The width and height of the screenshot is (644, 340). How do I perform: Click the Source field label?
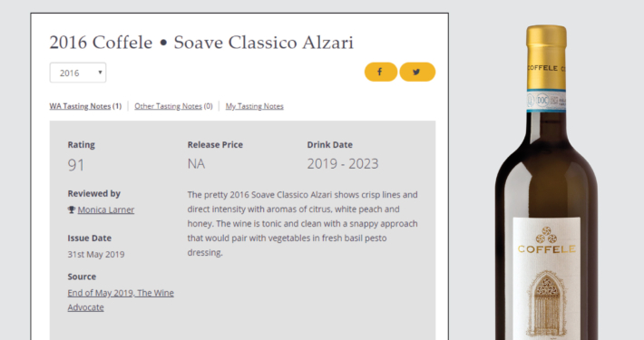(82, 277)
